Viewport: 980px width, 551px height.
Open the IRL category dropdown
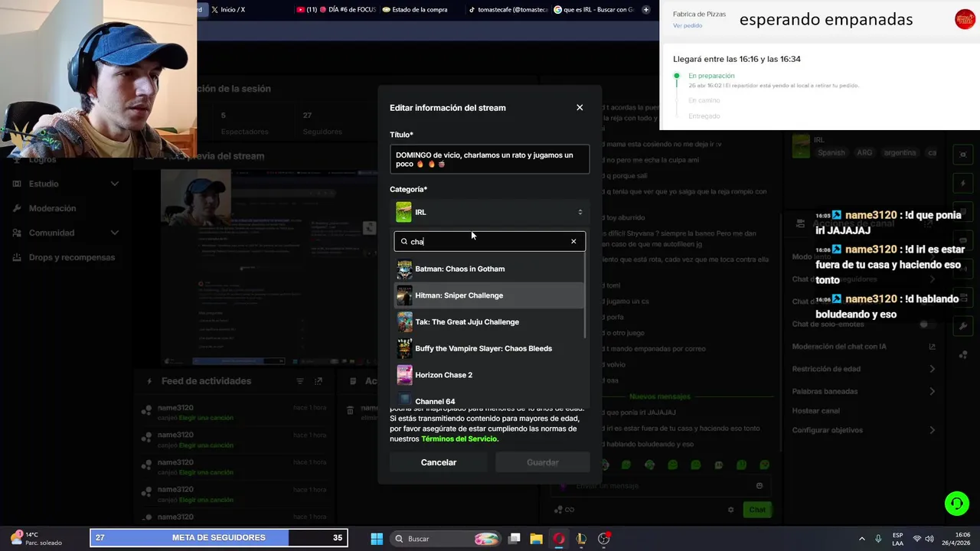tap(489, 212)
